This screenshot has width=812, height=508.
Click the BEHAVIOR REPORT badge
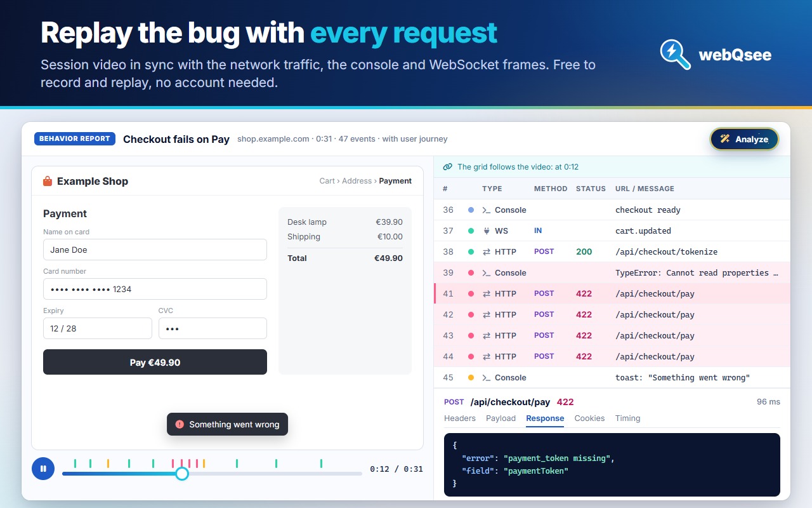[x=75, y=138]
